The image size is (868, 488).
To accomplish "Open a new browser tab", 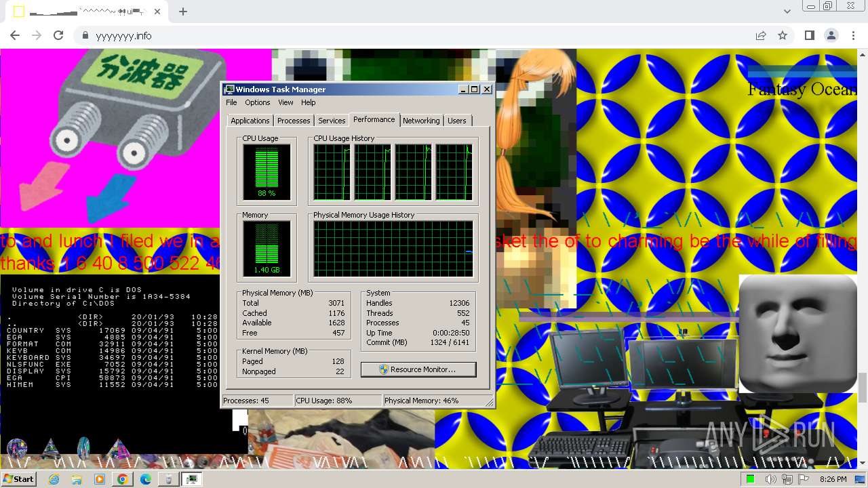I will [x=183, y=12].
